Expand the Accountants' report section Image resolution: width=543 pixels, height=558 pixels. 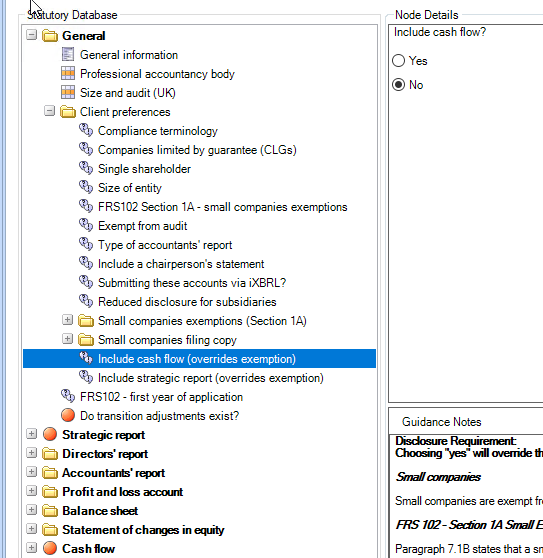(32, 472)
